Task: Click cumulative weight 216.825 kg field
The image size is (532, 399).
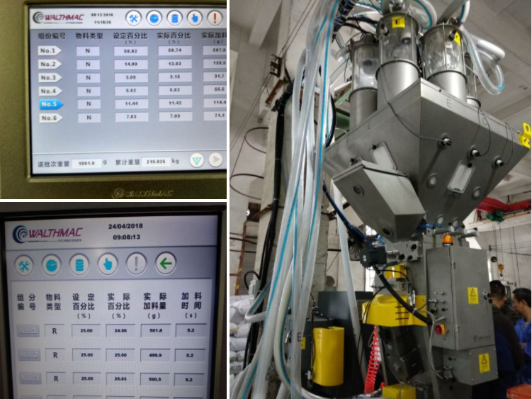Action: 156,162
